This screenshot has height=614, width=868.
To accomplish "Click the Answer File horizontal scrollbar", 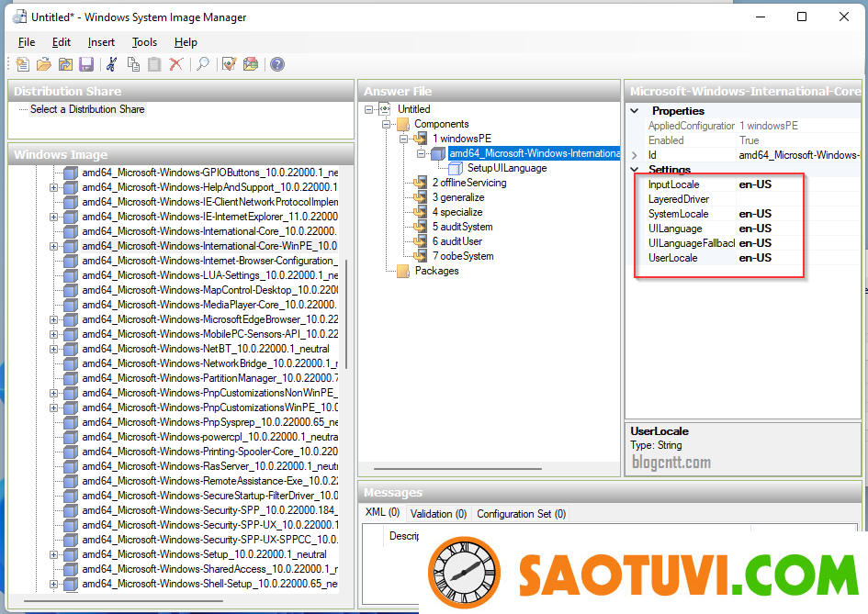I will (x=457, y=468).
